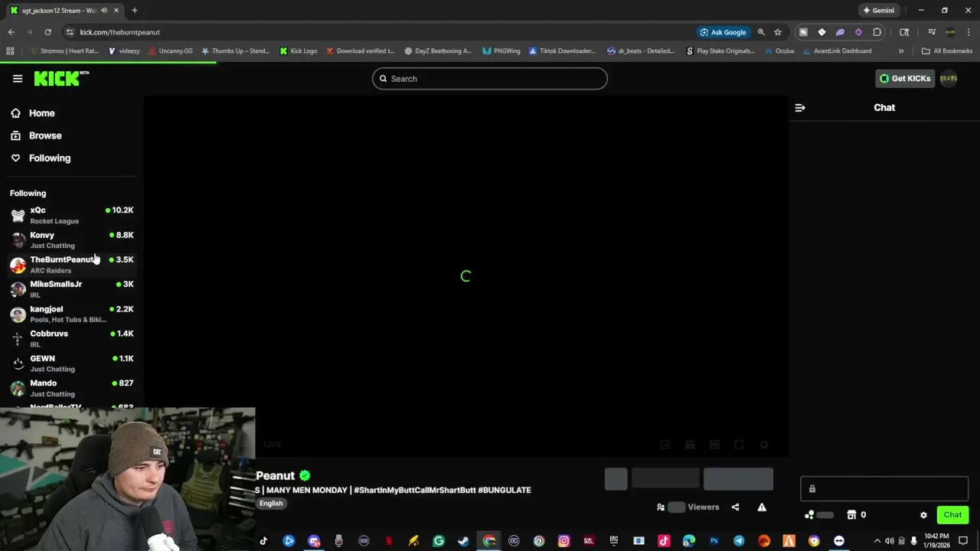Open the taskbar clock showing 10:42 PM
This screenshot has height=551, width=980.
(936, 540)
